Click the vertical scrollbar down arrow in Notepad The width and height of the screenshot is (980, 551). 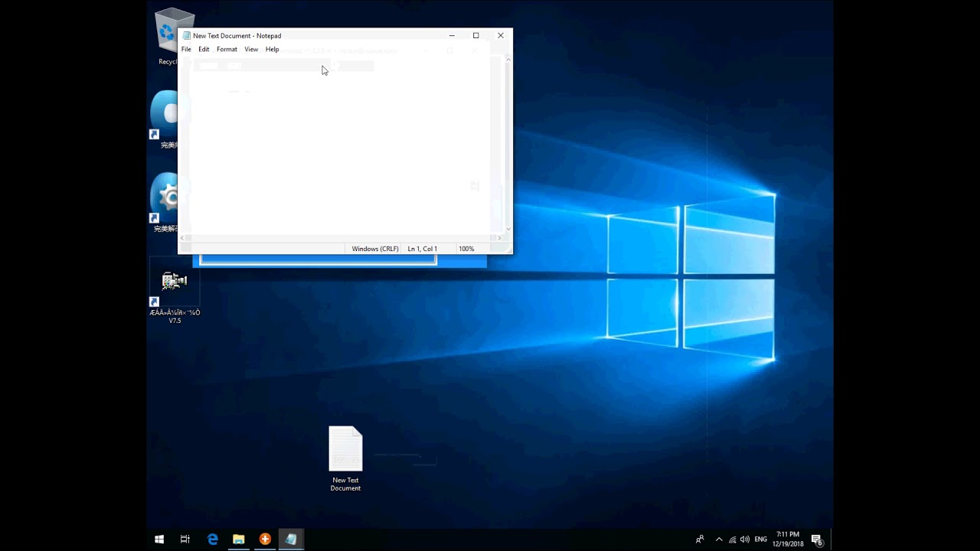[508, 229]
